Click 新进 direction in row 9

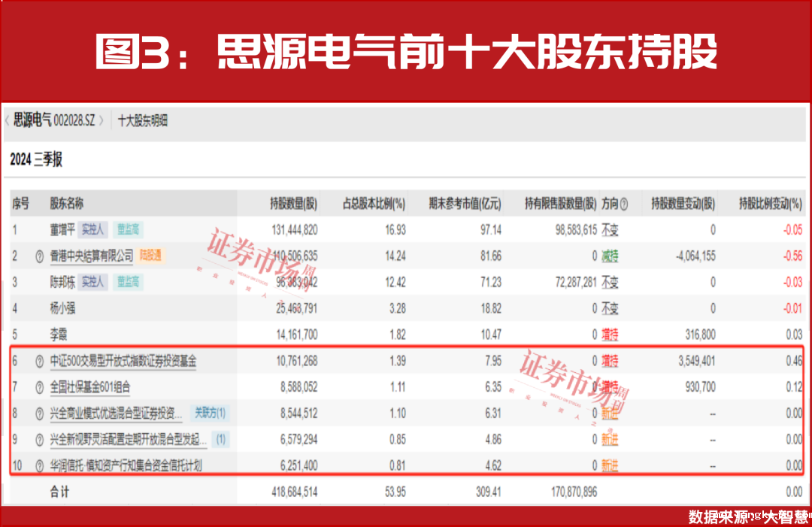[610, 440]
